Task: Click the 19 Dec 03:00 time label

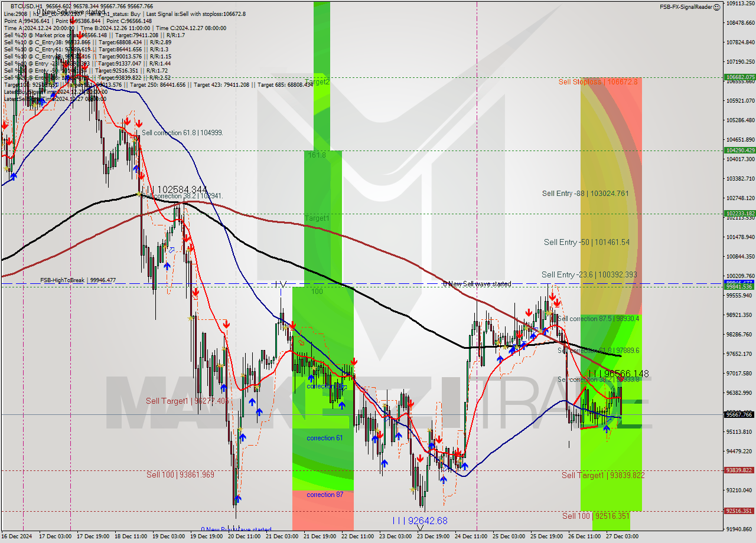Action: (x=168, y=537)
